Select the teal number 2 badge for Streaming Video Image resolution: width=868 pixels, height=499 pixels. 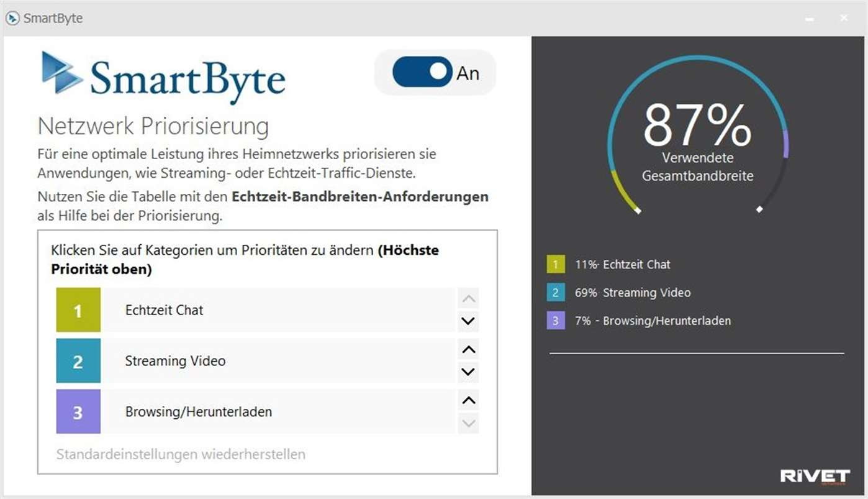[x=78, y=360]
